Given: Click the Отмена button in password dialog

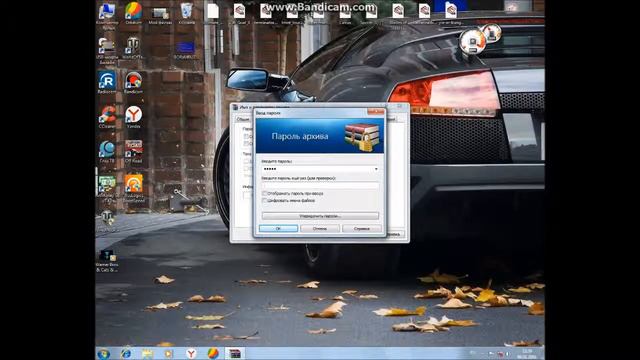Looking at the screenshot, I should point(320,229).
